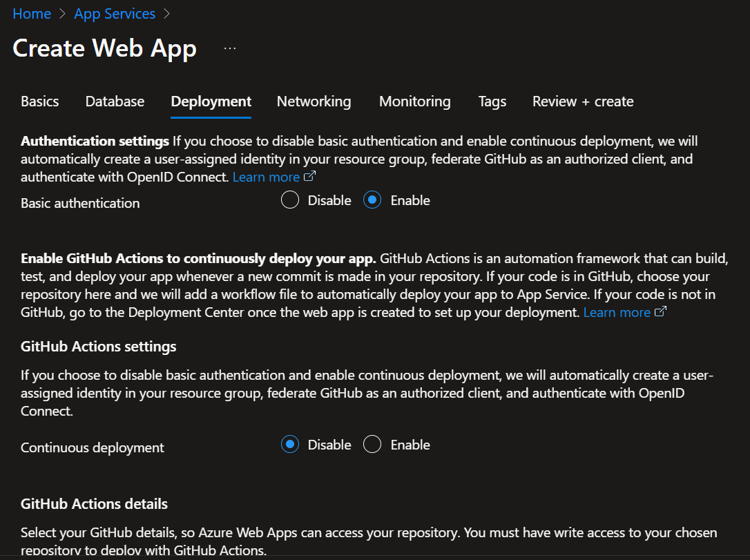Open the Home breadcrumb link
Image resolution: width=750 pixels, height=560 pixels.
click(x=32, y=13)
